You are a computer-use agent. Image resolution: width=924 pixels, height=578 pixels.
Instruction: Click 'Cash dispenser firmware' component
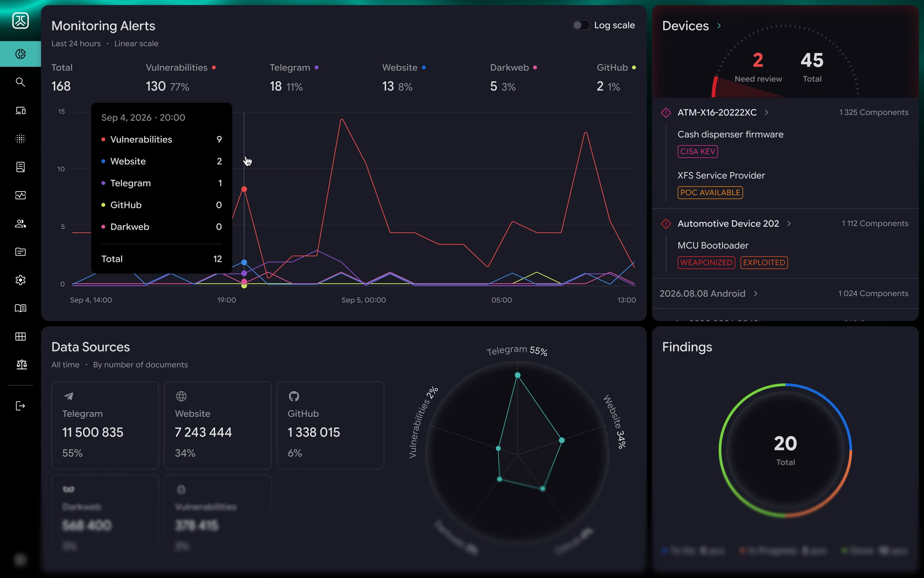tap(730, 134)
